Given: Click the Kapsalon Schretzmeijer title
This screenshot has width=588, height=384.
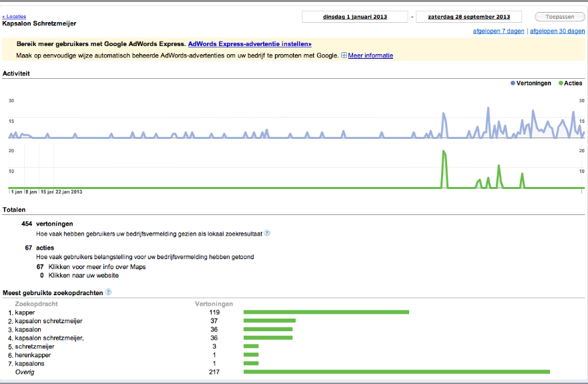Looking at the screenshot, I should (39, 23).
